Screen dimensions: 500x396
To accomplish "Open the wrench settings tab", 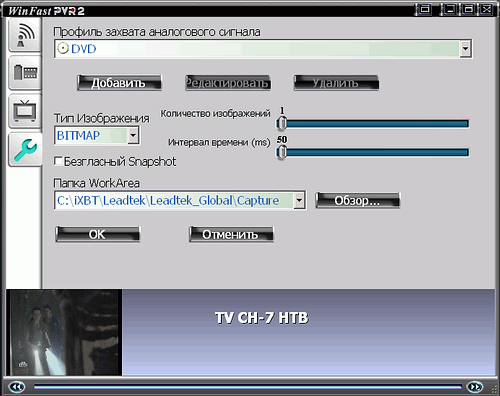I will point(25,149).
